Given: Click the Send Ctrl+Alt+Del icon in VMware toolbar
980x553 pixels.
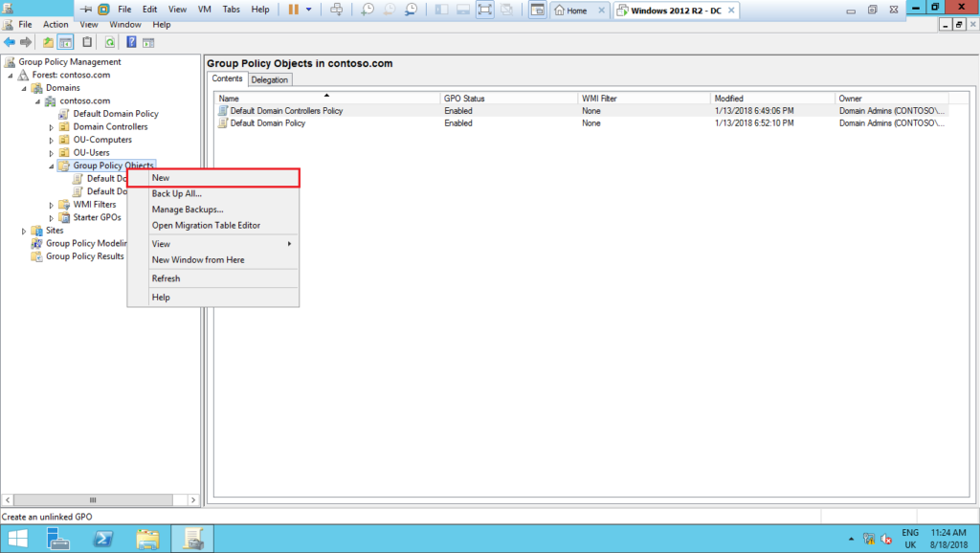Looking at the screenshot, I should (x=336, y=10).
